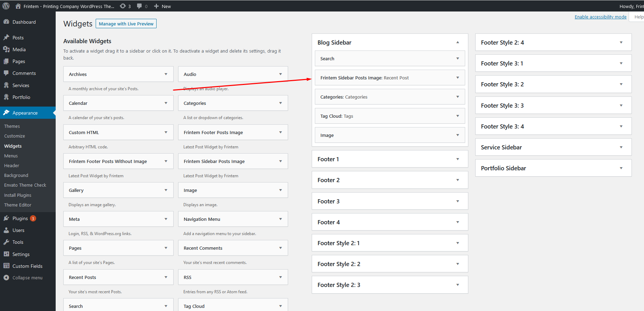Expand the Archives widget dropdown arrow
644x311 pixels.
pyautogui.click(x=166, y=74)
